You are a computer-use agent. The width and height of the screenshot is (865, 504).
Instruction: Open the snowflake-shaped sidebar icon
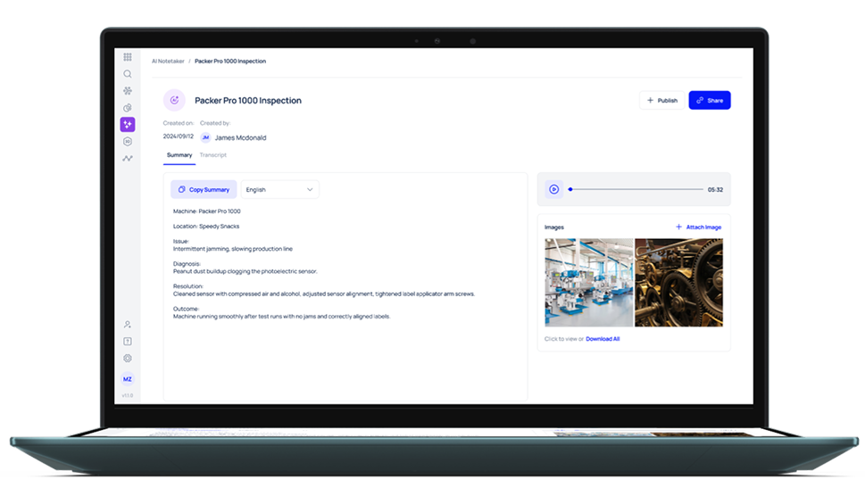(128, 90)
